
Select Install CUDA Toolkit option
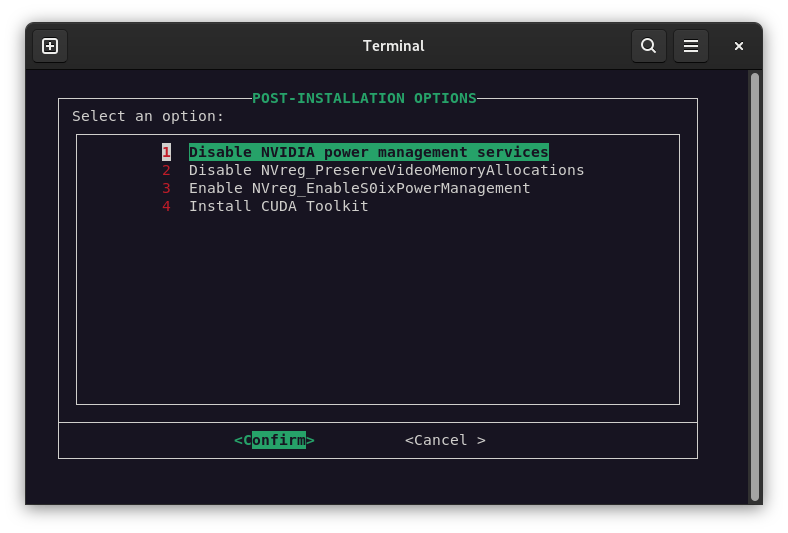pos(278,206)
